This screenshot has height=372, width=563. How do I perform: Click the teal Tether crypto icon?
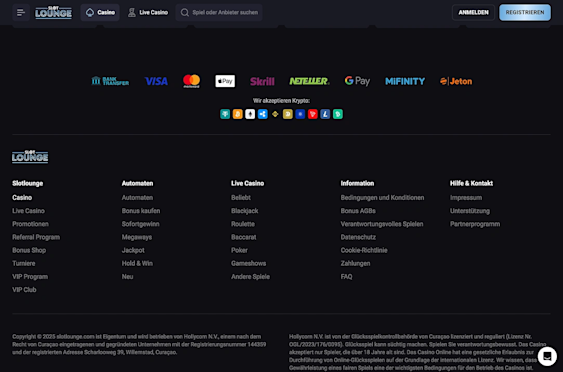click(x=225, y=114)
